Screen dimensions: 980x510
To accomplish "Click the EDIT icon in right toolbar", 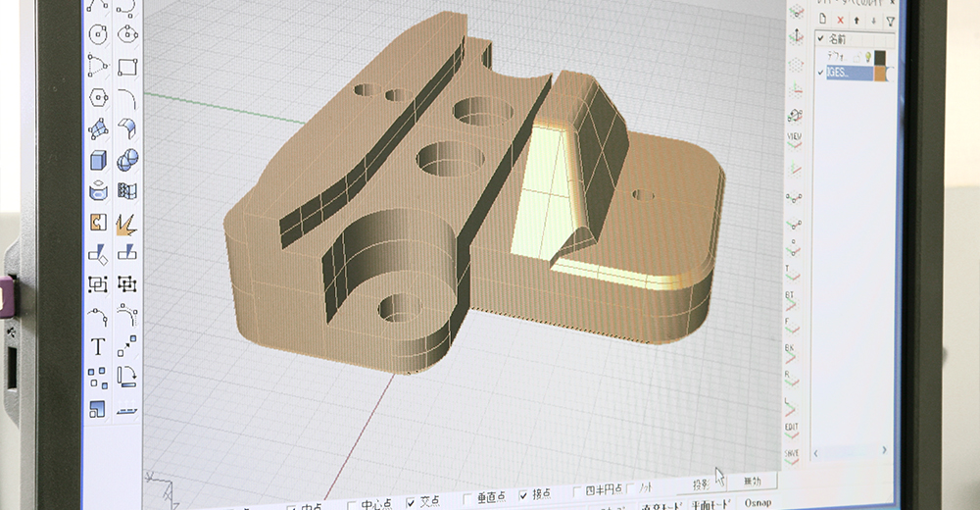I will pyautogui.click(x=791, y=431).
